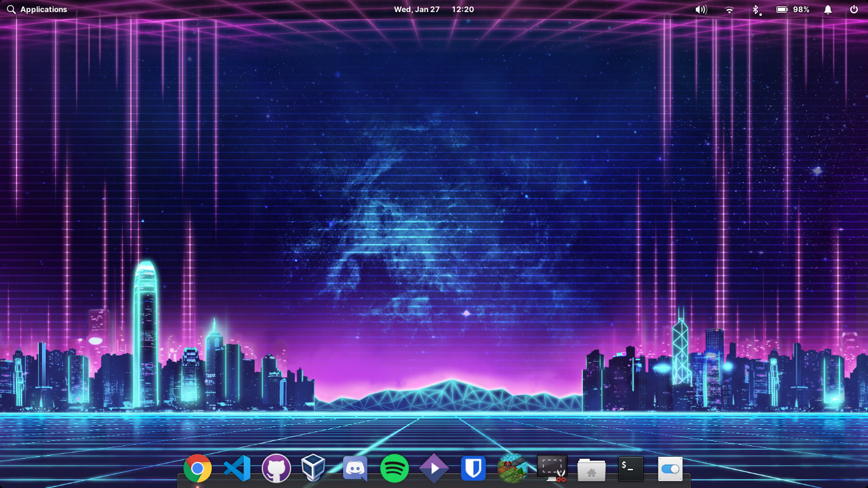Open the Screenshot tool from the dock
This screenshot has height=488, width=868.
pos(552,469)
